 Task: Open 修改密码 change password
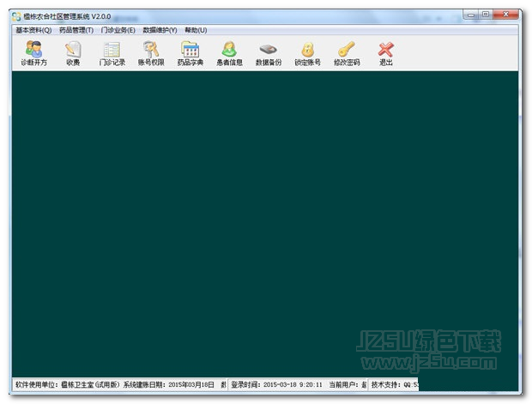click(x=347, y=53)
